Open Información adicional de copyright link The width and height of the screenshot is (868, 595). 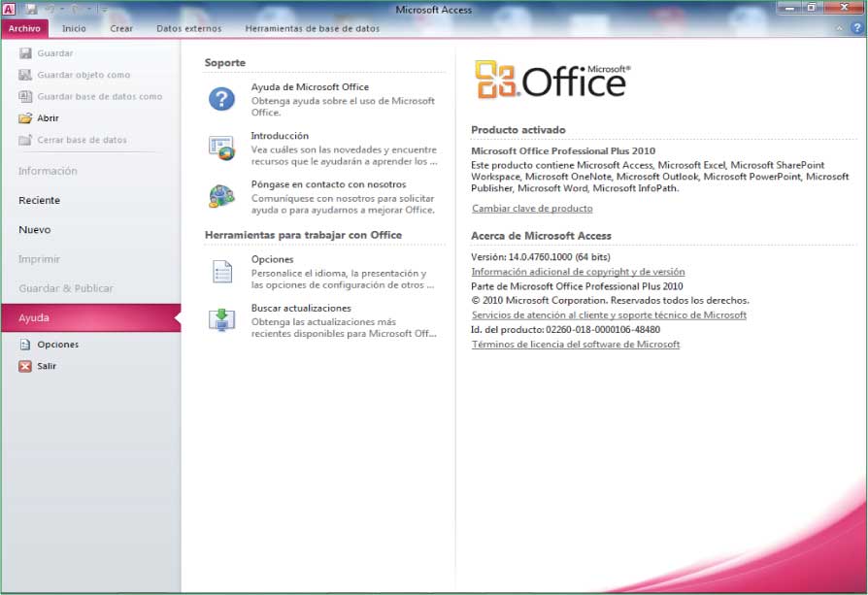point(578,272)
